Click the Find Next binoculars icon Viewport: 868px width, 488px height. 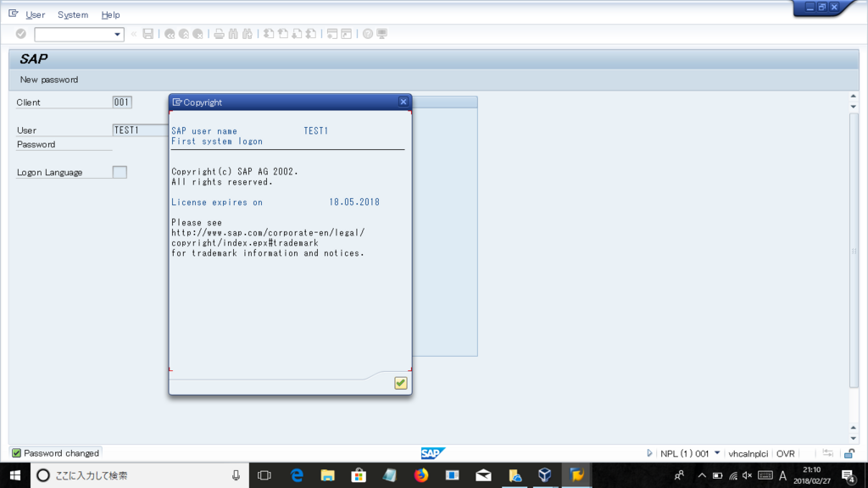tap(248, 34)
